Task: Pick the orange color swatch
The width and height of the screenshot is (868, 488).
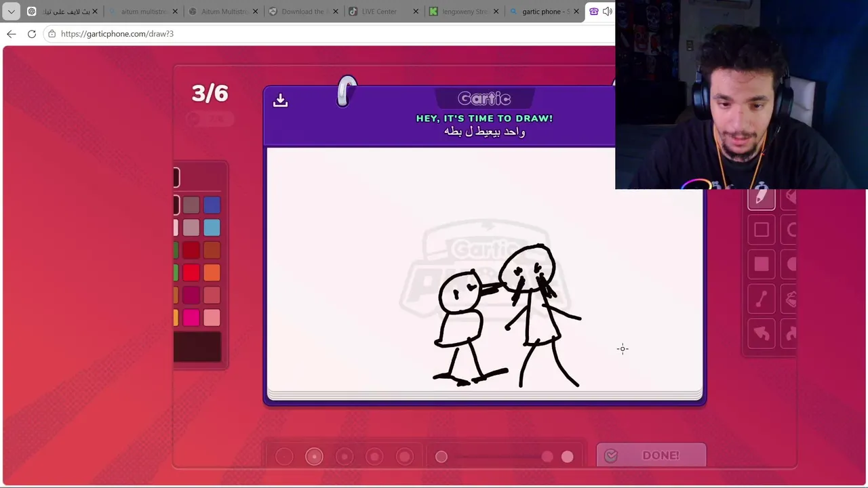Action: tap(212, 272)
